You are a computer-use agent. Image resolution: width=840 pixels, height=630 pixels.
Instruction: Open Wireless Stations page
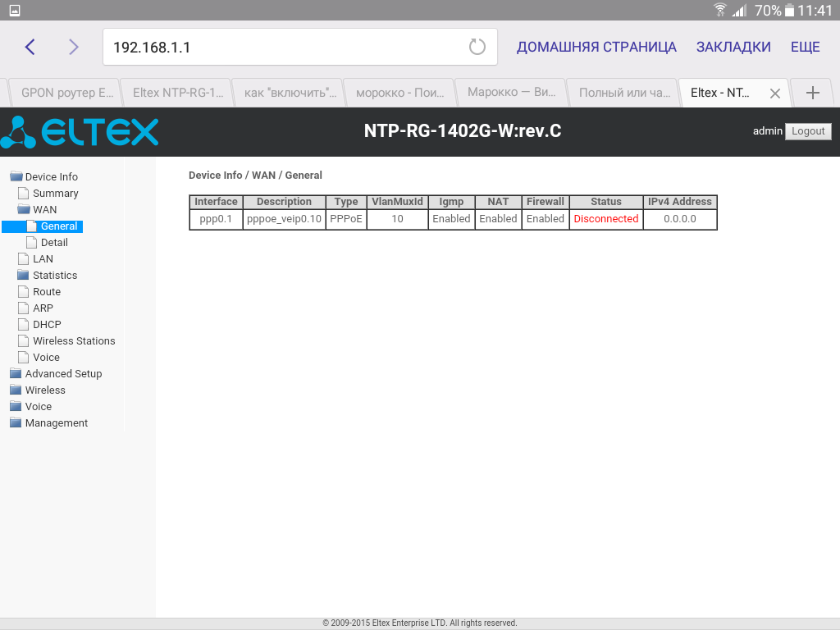click(x=74, y=340)
